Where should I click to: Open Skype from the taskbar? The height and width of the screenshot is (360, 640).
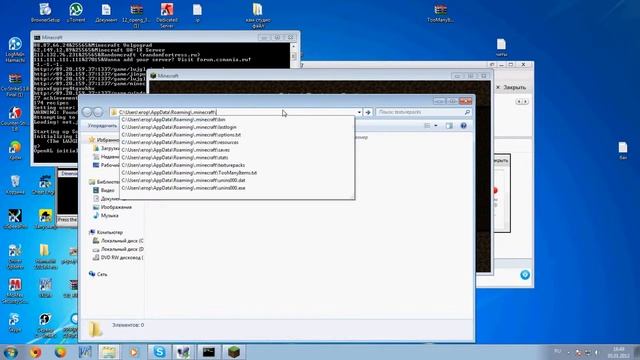click(159, 352)
